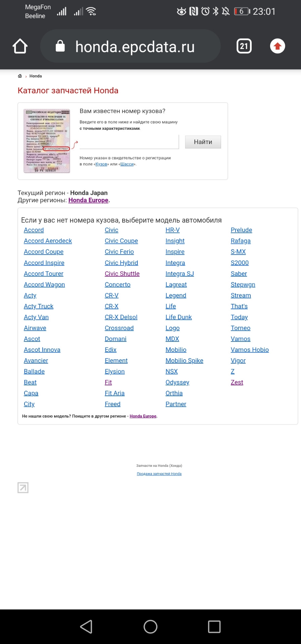Open the tab switcher showing 21 tabs
This screenshot has width=301, height=644.
coord(244,46)
